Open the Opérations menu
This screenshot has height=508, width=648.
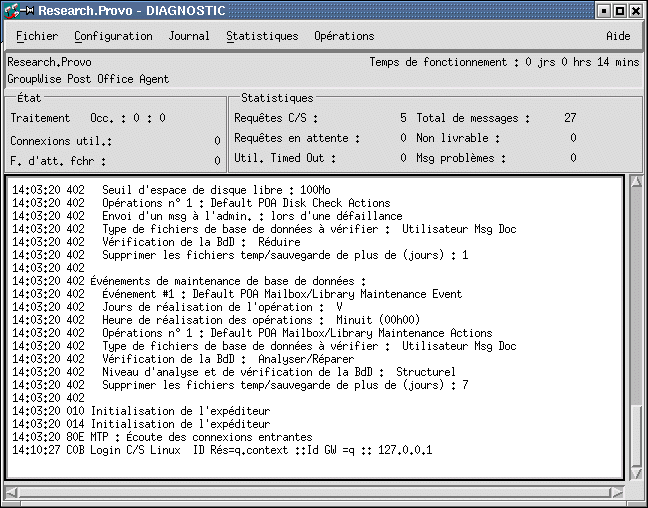pyautogui.click(x=344, y=36)
